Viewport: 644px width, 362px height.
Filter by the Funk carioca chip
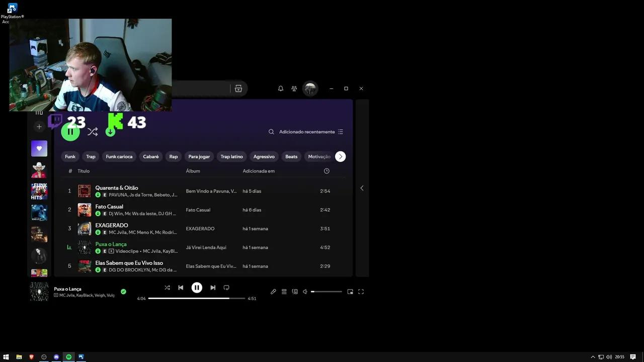coord(119,156)
